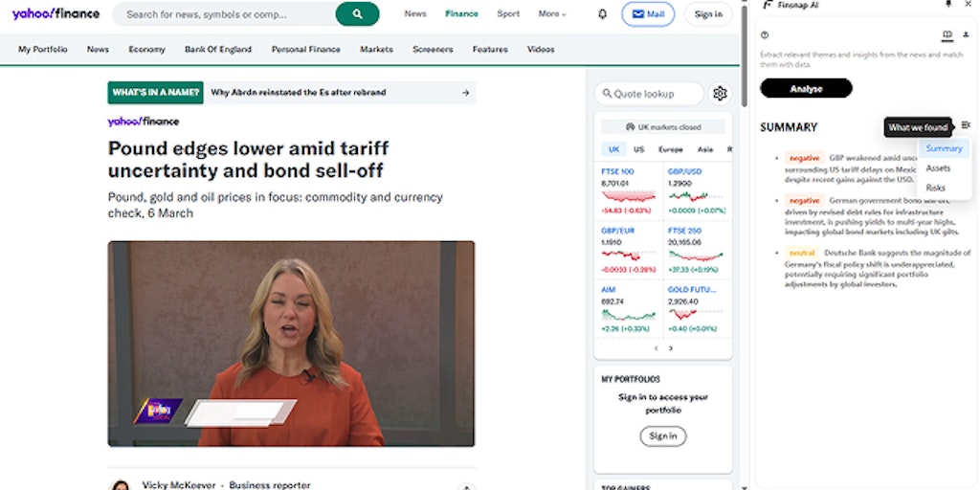Focus the main search input field
This screenshot has height=490, width=980.
225,13
